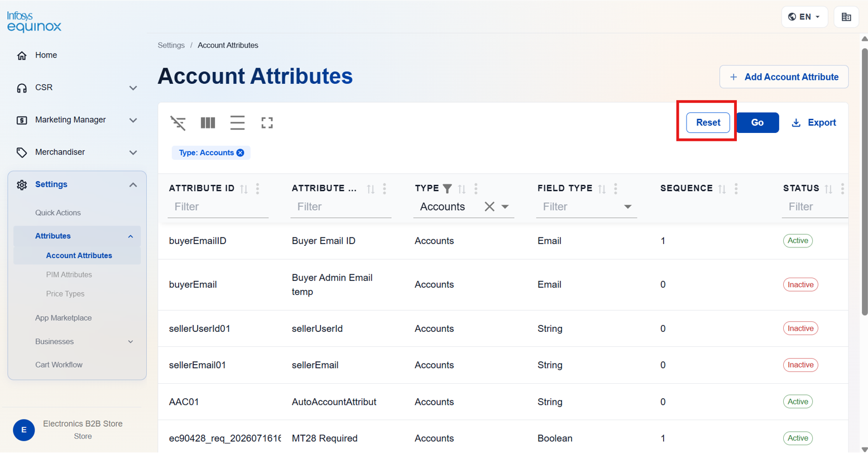Viewport: 868px width, 453px height.
Task: Open the Field Type filter dropdown
Action: tap(628, 207)
